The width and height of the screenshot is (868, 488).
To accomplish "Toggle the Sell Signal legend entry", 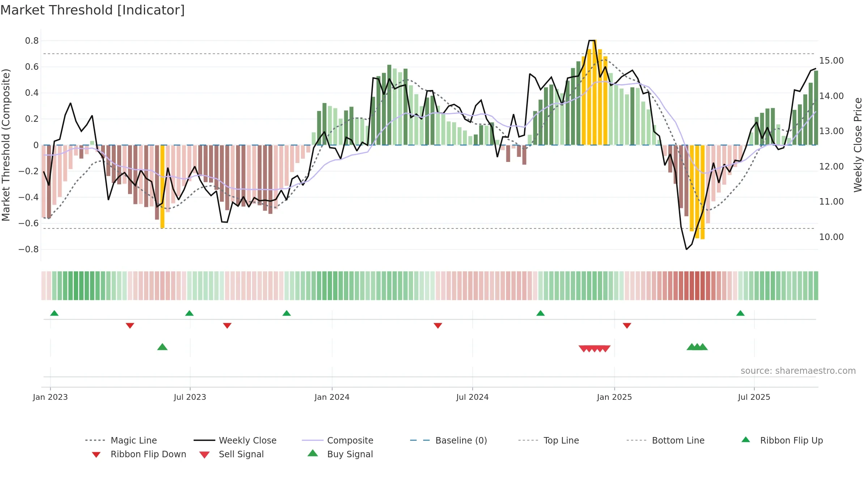I will (x=231, y=454).
